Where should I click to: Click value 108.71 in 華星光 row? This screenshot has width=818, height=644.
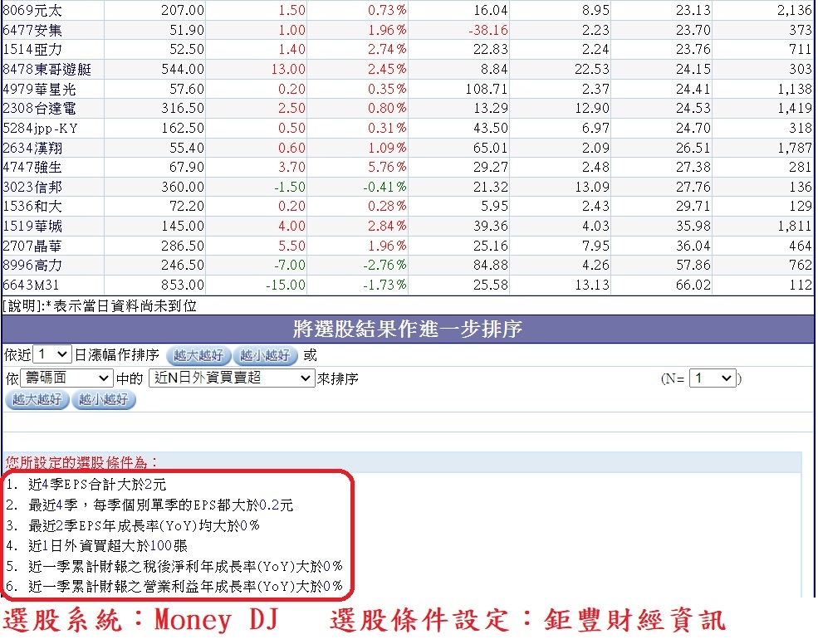coord(487,89)
